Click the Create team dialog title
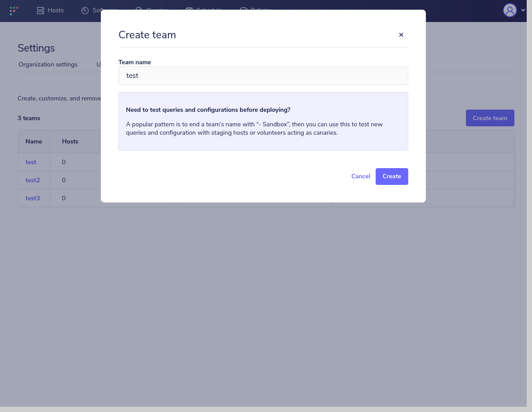 coord(147,35)
